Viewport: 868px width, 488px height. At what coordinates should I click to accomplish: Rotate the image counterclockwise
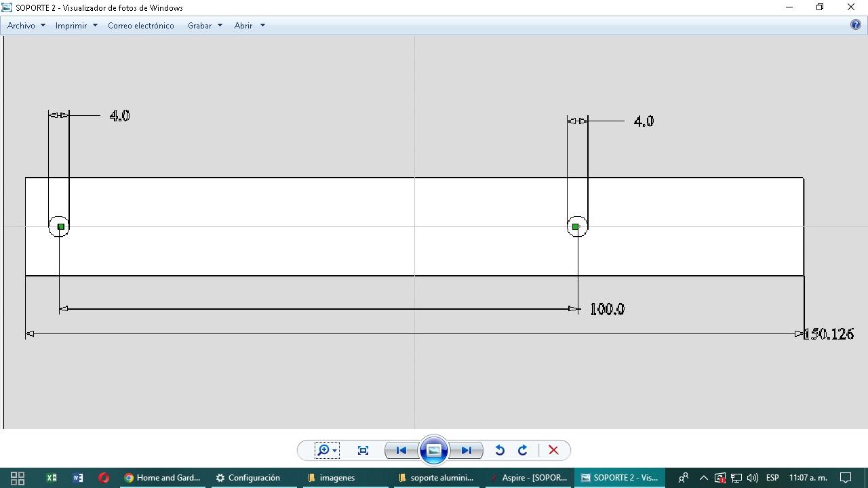[x=500, y=450]
